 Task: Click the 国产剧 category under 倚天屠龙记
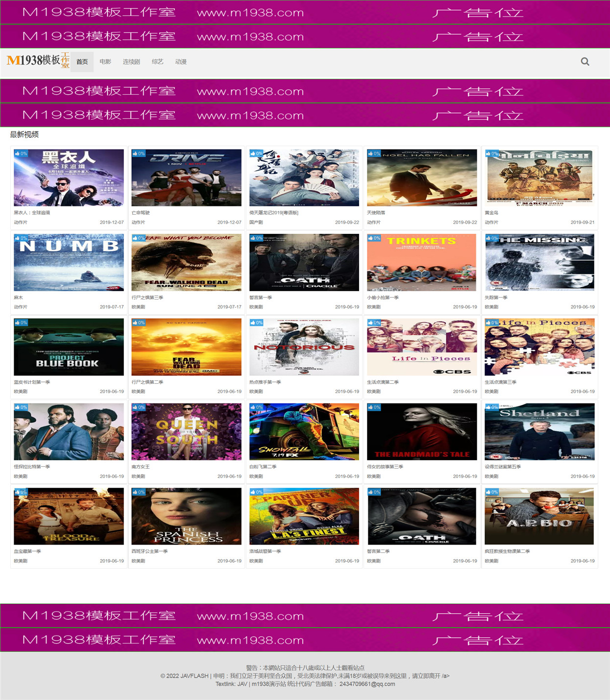pos(256,223)
